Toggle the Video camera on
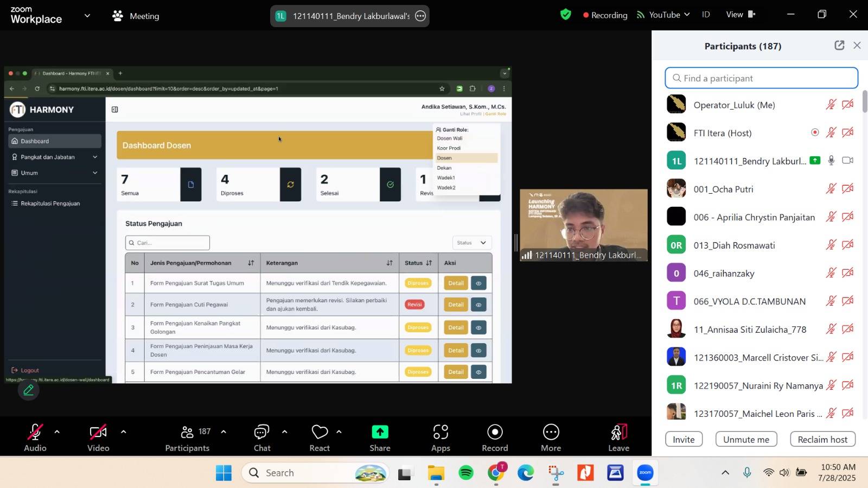The height and width of the screenshot is (488, 868). click(98, 433)
